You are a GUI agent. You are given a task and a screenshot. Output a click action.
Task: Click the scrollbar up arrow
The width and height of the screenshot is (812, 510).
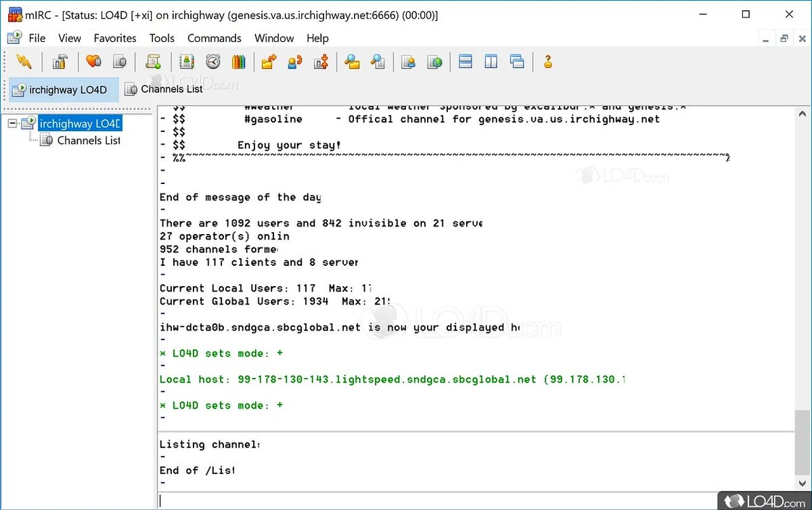[x=802, y=112]
